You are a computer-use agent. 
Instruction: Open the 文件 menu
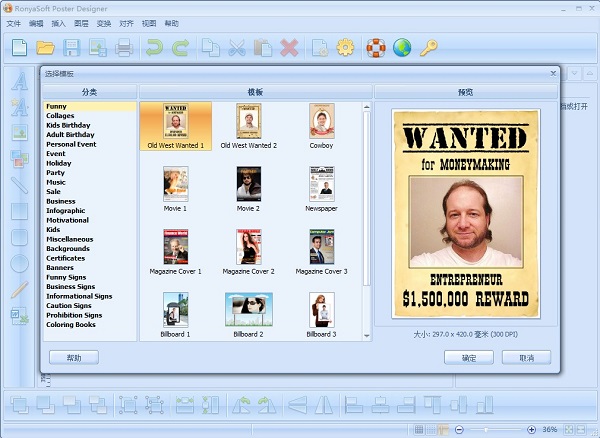click(x=13, y=23)
